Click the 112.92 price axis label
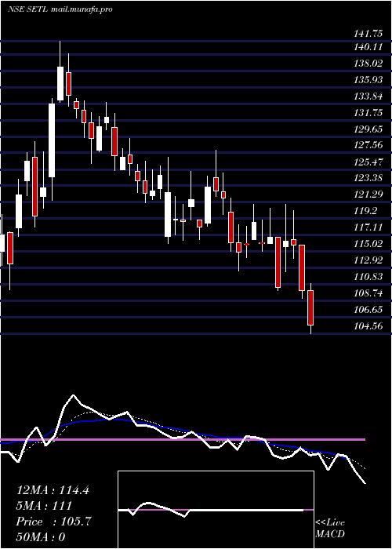The width and height of the screenshot is (392, 549). 368,260
